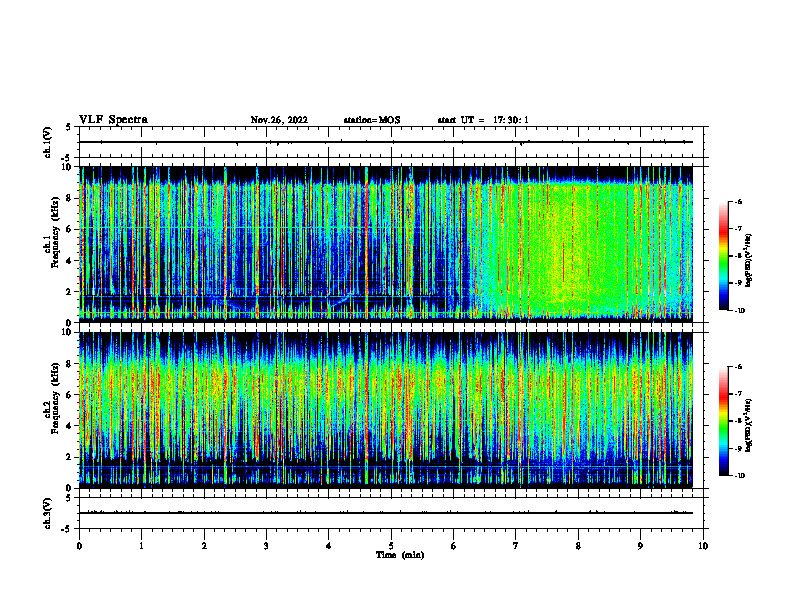Screen dimensions: 792x612
Task: Click the "-7" label on ch.2 colorbar
Action: pyautogui.click(x=738, y=394)
